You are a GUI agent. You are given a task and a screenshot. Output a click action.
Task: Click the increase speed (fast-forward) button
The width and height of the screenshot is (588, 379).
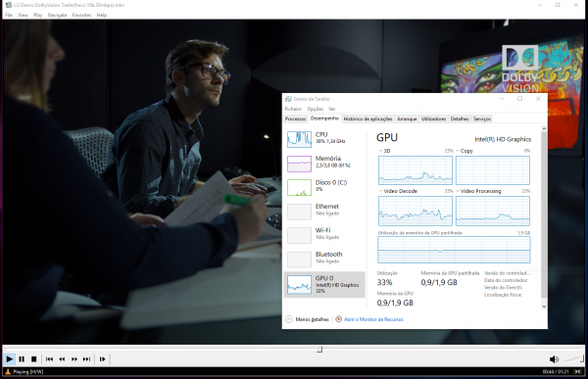point(74,359)
